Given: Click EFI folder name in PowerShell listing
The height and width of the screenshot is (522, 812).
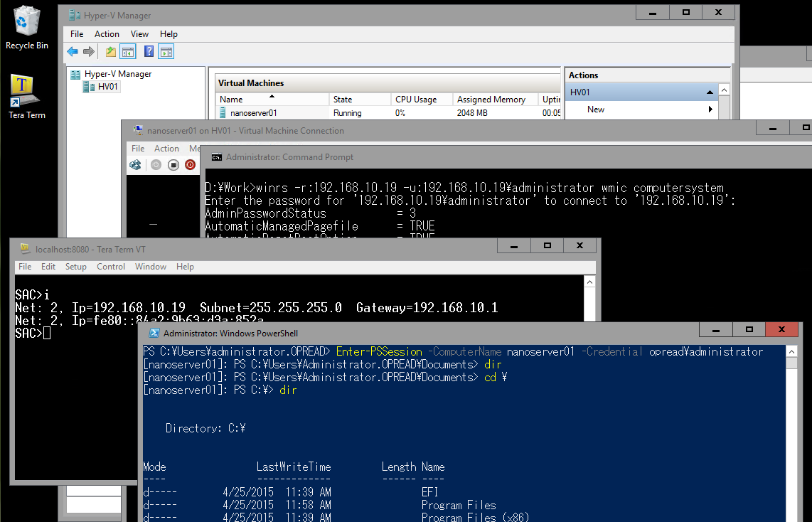Looking at the screenshot, I should [x=430, y=492].
